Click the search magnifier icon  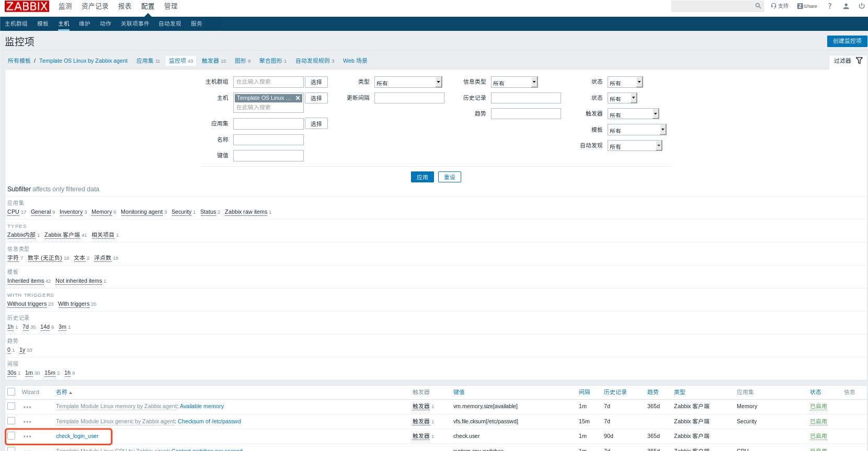[x=758, y=6]
